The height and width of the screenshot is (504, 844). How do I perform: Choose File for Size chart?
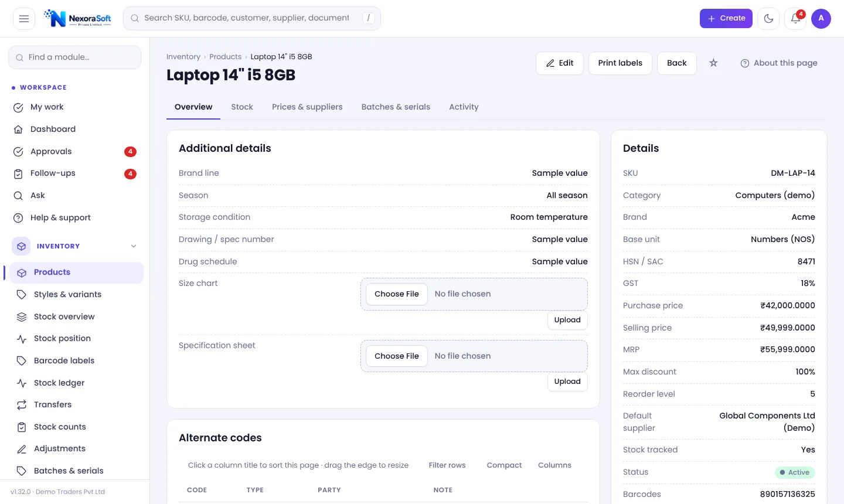pos(397,294)
